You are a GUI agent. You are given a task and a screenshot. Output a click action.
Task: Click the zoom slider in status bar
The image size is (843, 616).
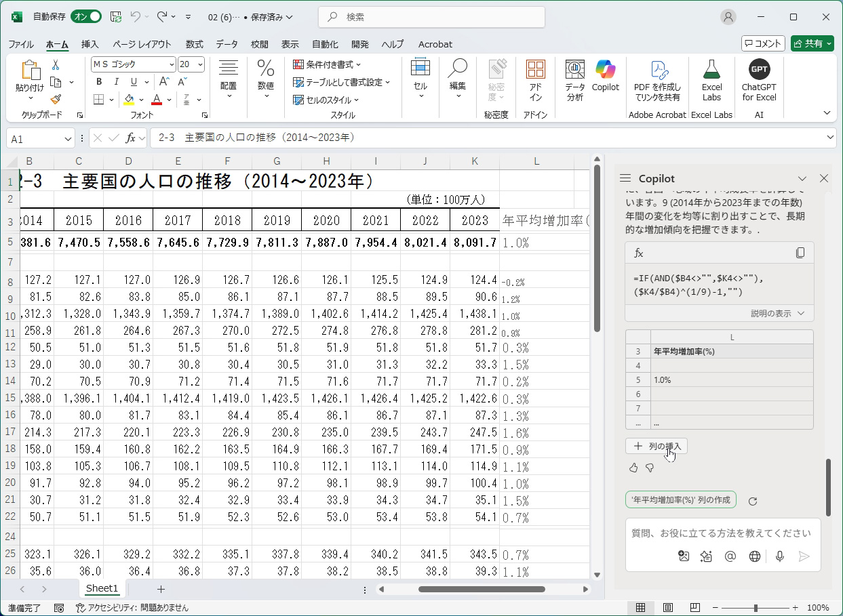756,608
